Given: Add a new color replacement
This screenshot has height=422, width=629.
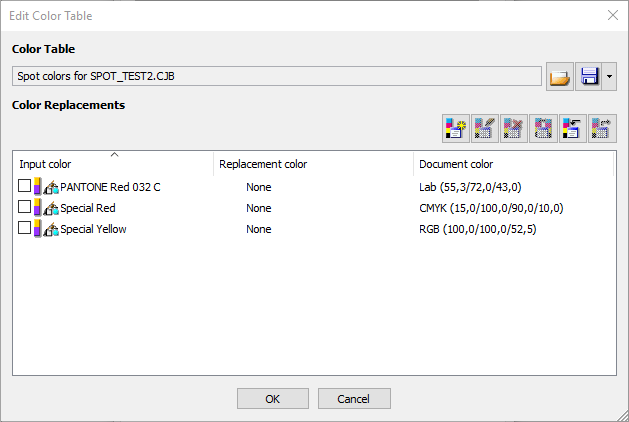Looking at the screenshot, I should (456, 128).
